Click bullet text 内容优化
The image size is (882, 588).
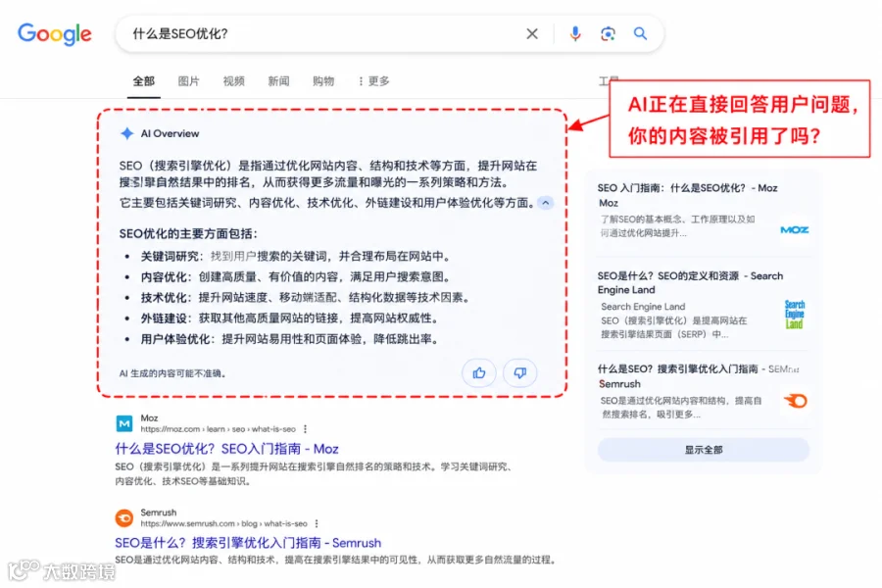pos(164,276)
